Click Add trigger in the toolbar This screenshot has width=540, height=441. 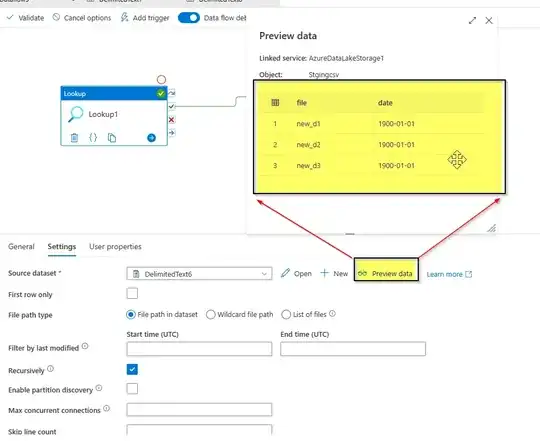tap(145, 18)
